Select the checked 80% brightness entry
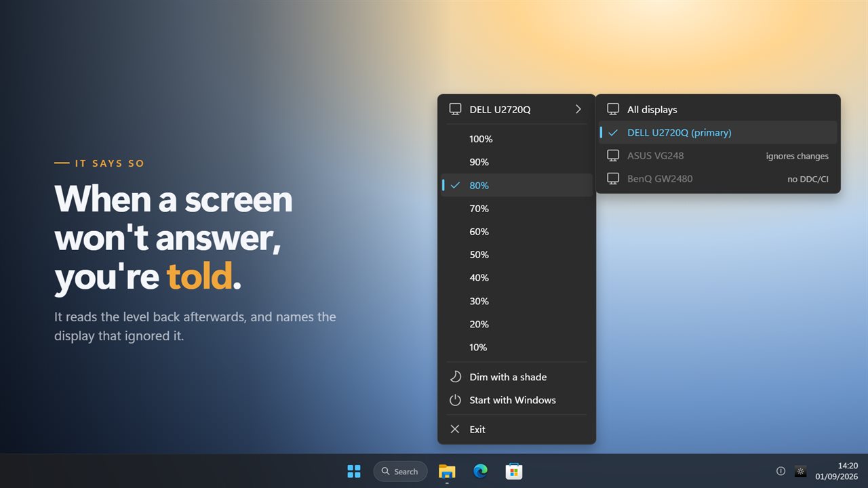868x488 pixels. pos(517,185)
